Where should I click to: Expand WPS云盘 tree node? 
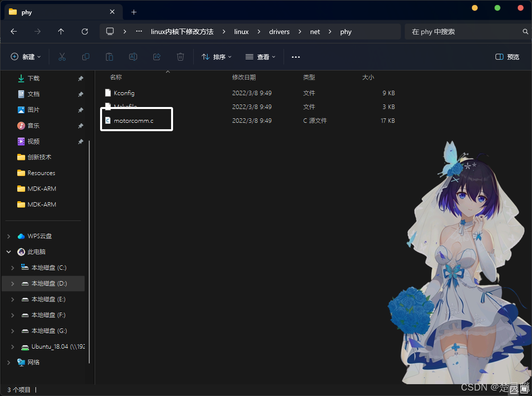tap(9, 236)
